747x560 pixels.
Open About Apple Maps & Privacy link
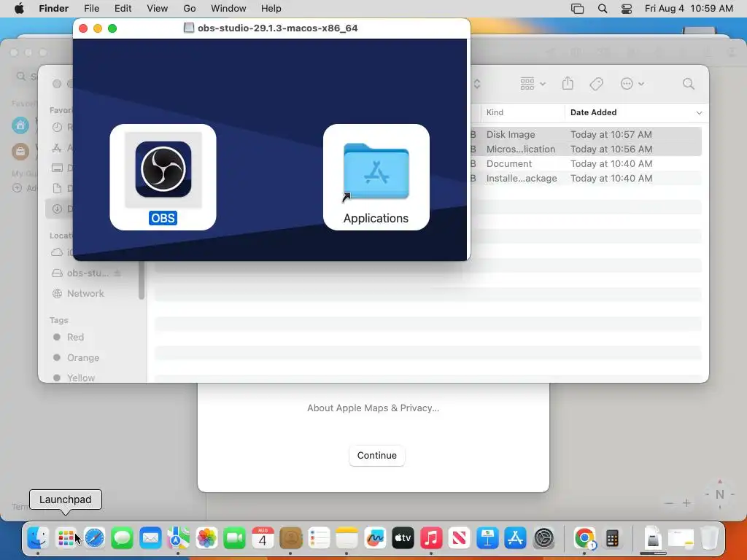373,408
